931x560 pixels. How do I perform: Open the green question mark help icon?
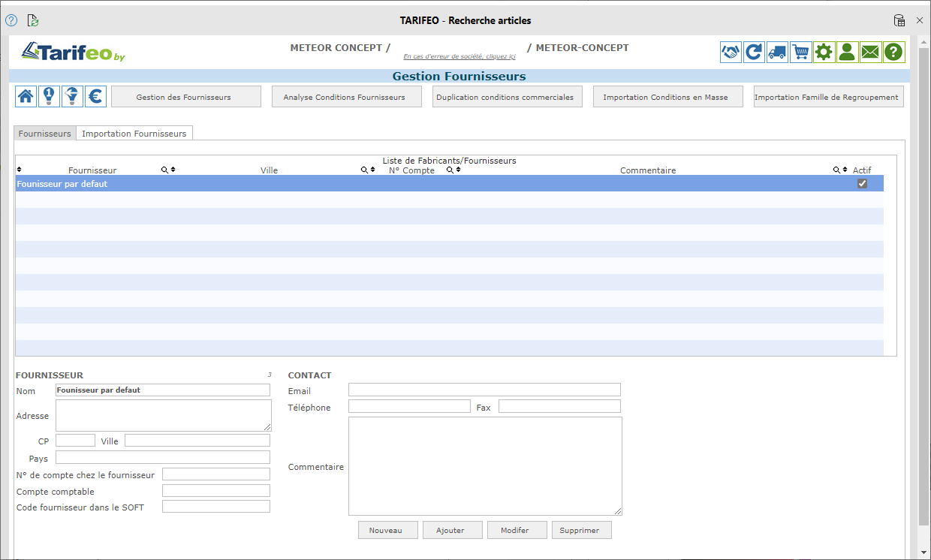[893, 52]
